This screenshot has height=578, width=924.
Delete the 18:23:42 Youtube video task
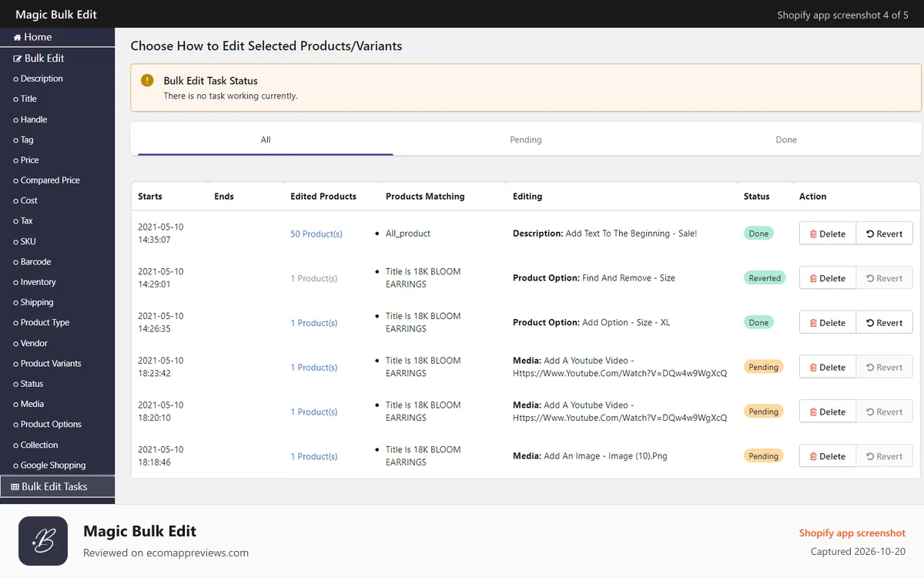(x=828, y=368)
